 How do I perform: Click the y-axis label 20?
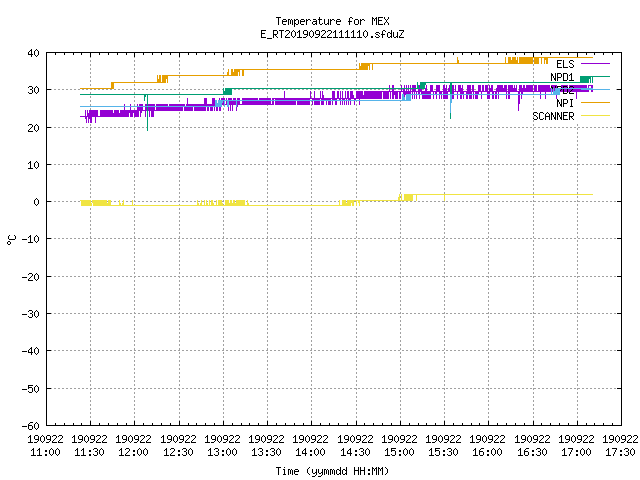pyautogui.click(x=33, y=128)
